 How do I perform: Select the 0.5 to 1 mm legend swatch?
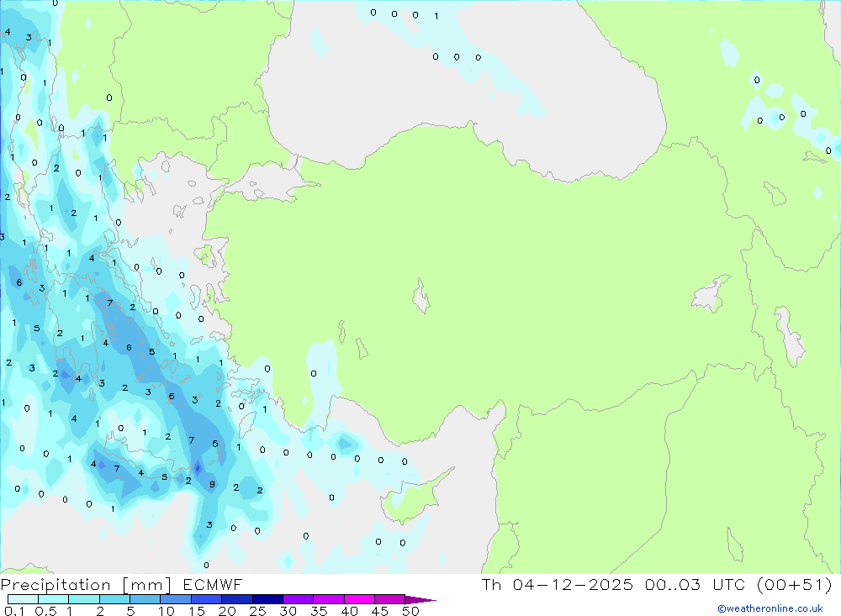(x=54, y=599)
